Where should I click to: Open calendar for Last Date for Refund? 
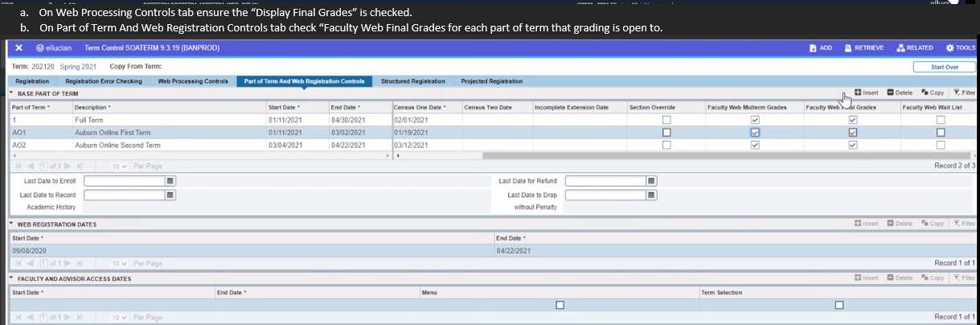coord(652,181)
